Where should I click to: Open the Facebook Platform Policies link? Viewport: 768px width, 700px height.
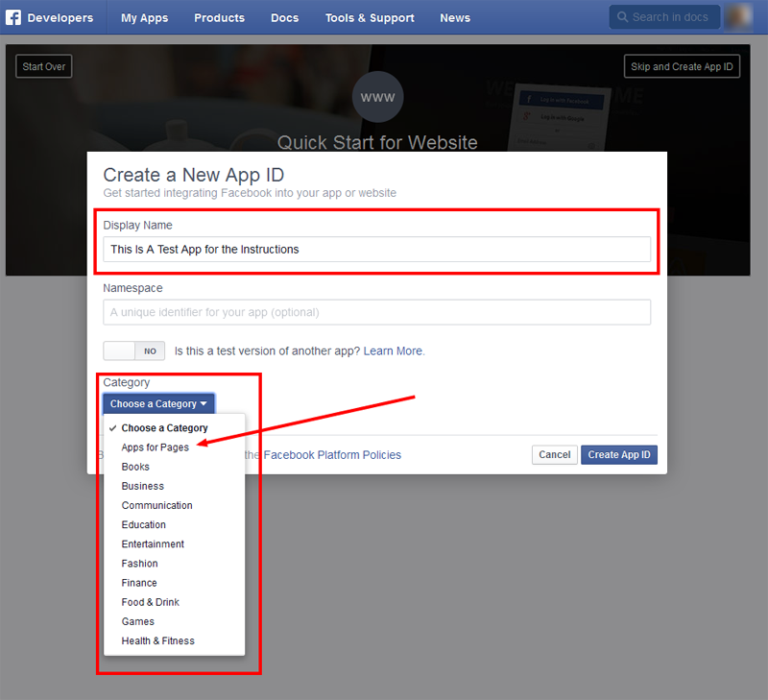pos(332,455)
